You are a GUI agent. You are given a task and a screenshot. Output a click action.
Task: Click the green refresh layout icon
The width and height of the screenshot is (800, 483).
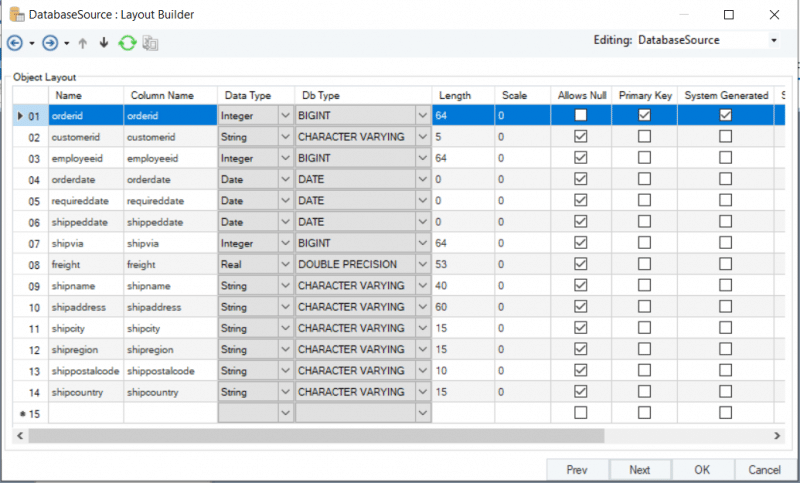coord(127,43)
